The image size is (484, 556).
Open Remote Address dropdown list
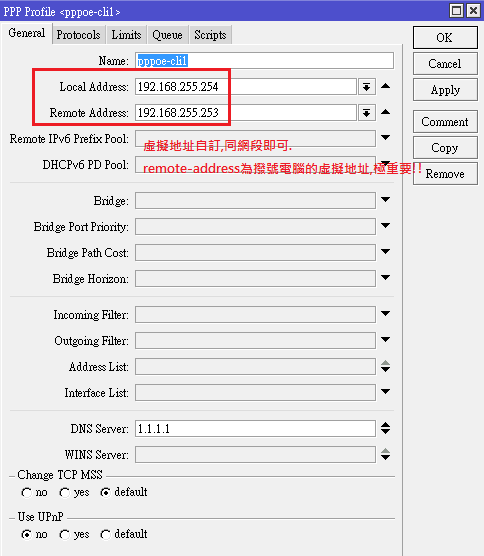click(367, 113)
